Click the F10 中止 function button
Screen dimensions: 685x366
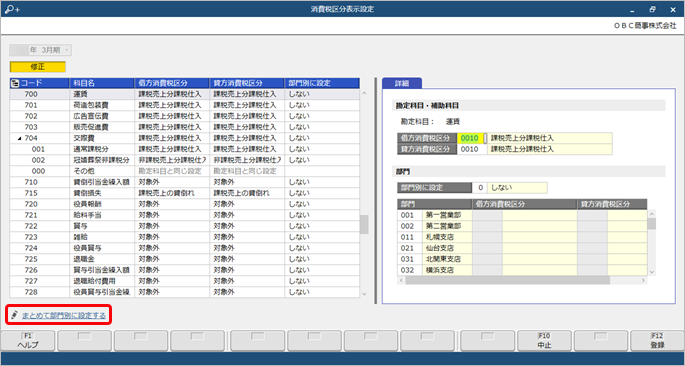point(544,341)
